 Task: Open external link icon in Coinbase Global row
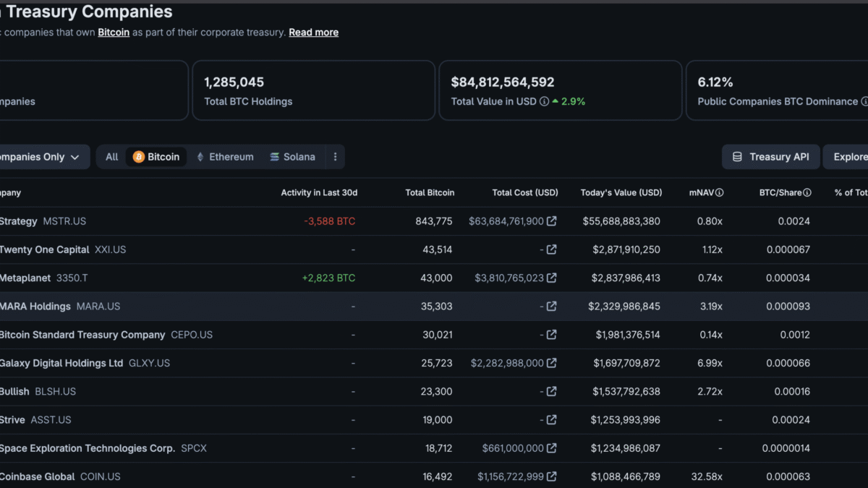click(552, 476)
